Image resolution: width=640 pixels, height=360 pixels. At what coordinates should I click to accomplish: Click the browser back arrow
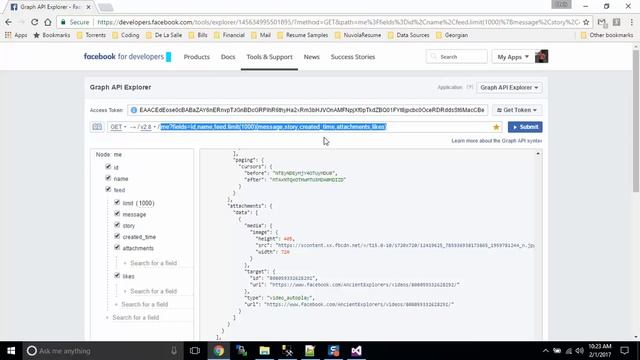pos(9,22)
